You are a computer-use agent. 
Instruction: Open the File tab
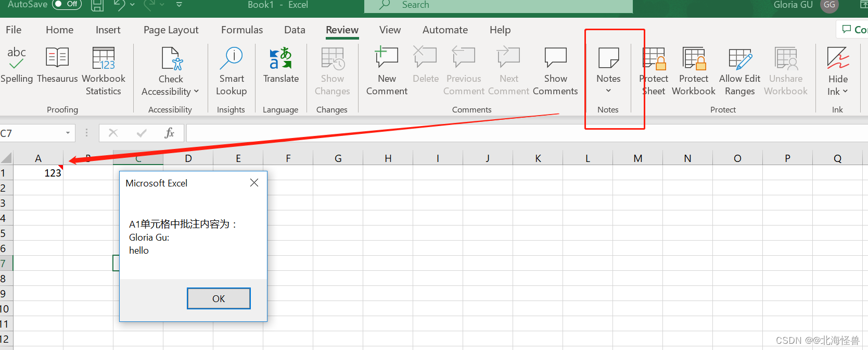coord(14,30)
